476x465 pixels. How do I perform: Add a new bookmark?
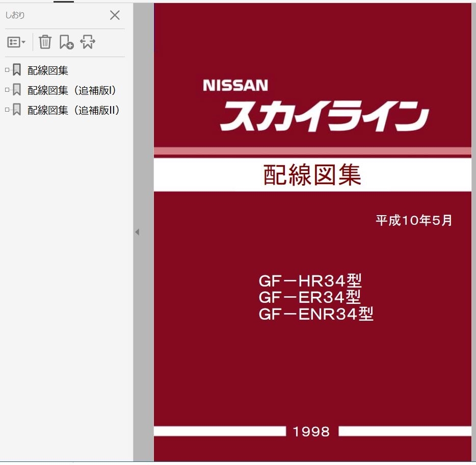(66, 42)
